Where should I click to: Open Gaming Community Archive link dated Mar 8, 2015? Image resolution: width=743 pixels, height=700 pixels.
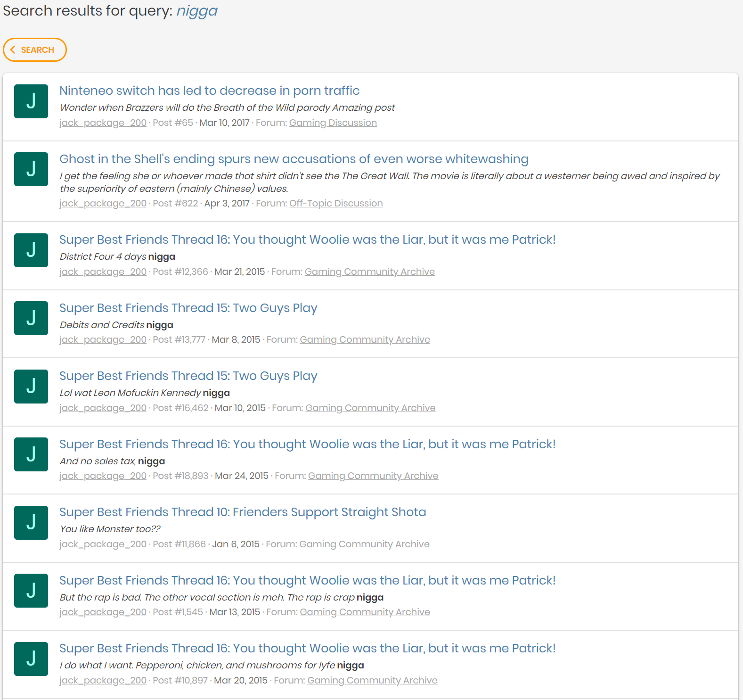click(x=365, y=339)
